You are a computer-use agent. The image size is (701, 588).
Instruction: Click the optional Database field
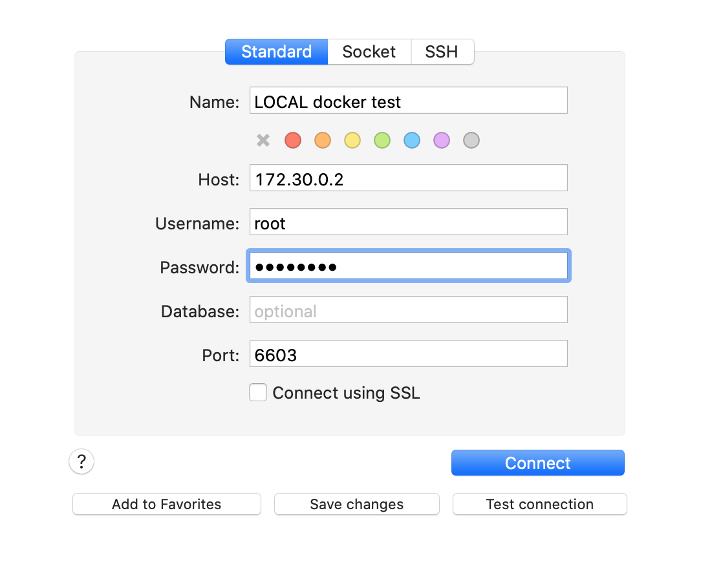408,310
